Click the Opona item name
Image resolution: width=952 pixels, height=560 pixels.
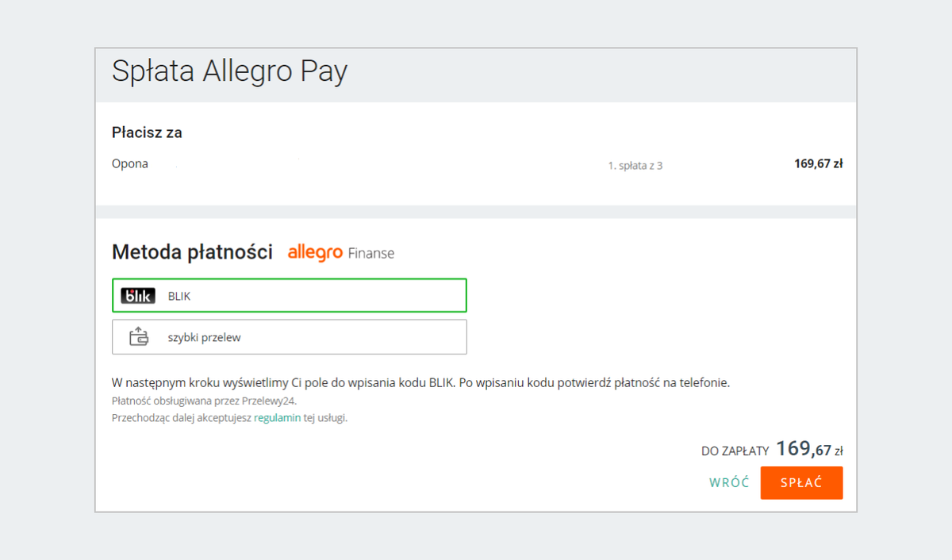coord(130,164)
